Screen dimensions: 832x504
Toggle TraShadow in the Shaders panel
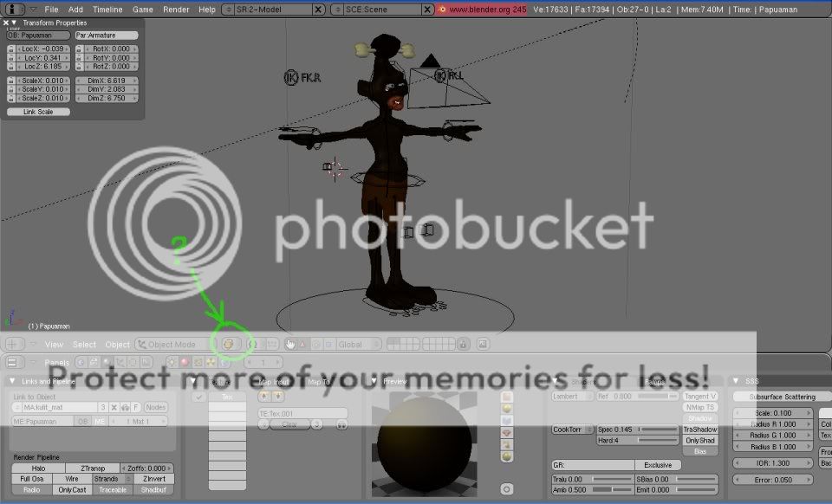click(x=699, y=428)
